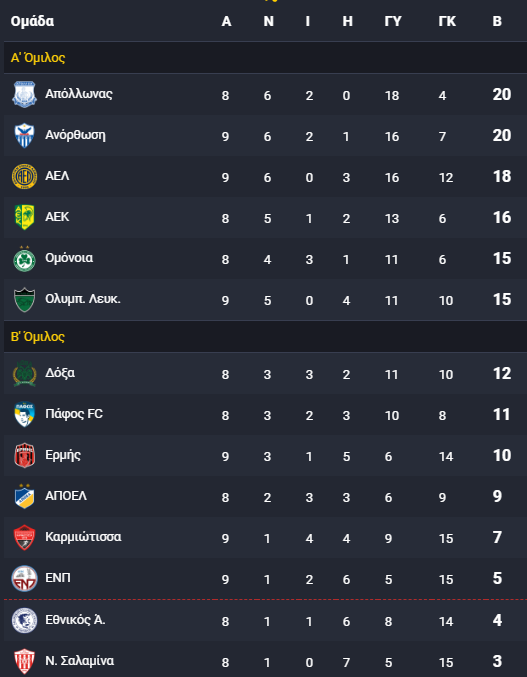Open the Ολυμπ. Λευκ. shield icon

click(x=24, y=300)
